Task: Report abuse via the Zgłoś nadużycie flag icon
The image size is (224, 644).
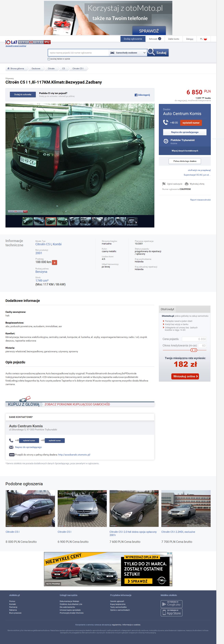Action: point(164,184)
